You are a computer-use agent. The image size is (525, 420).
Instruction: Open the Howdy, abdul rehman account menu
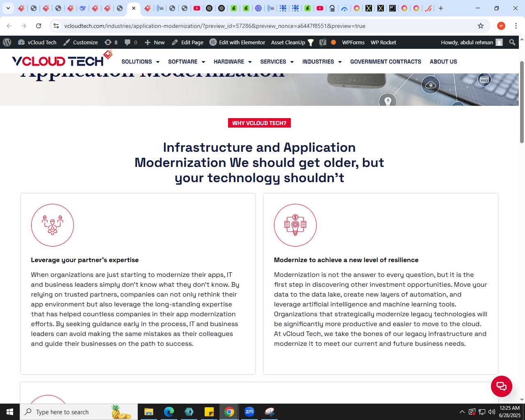(x=472, y=42)
